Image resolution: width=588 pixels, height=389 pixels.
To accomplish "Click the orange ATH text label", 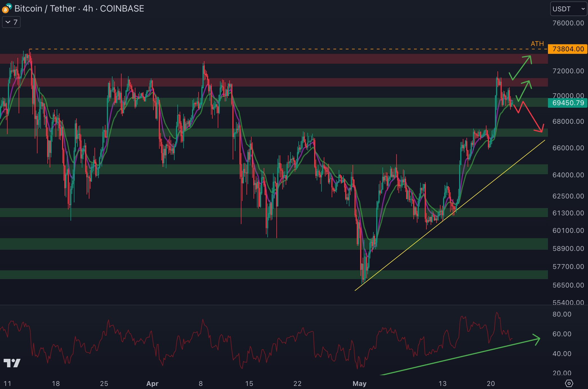I will click(537, 44).
